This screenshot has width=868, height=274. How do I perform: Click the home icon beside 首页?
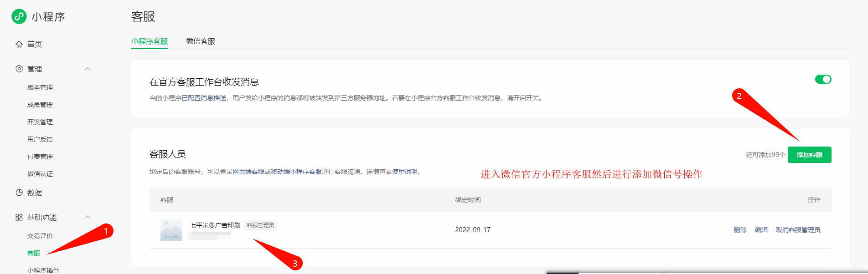coord(19,44)
